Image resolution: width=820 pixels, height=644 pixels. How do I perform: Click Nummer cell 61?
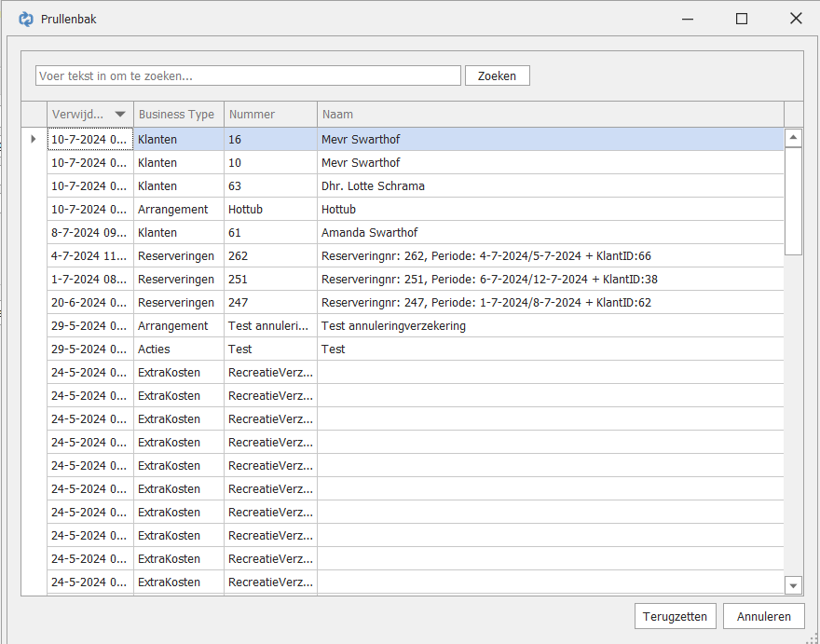pyautogui.click(x=270, y=232)
